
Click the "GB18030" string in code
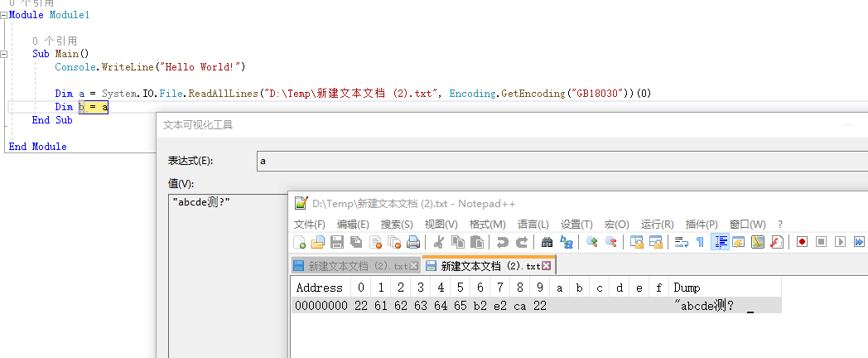(596, 94)
